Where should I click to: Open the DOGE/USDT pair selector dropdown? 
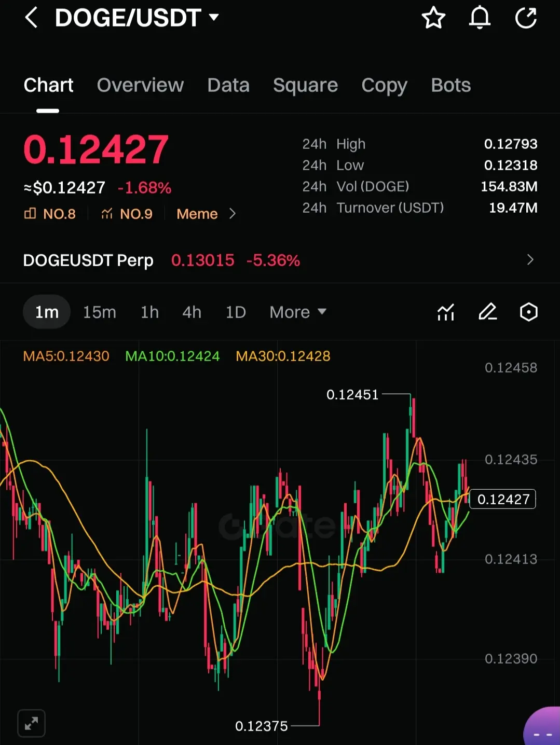[137, 18]
